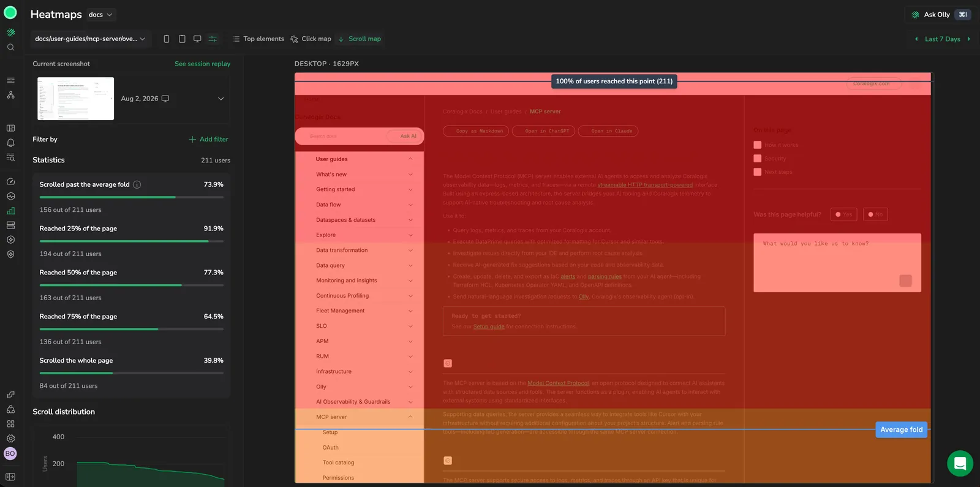Click the green Coralogix logo circle
This screenshot has width=980, height=487.
coord(10,13)
